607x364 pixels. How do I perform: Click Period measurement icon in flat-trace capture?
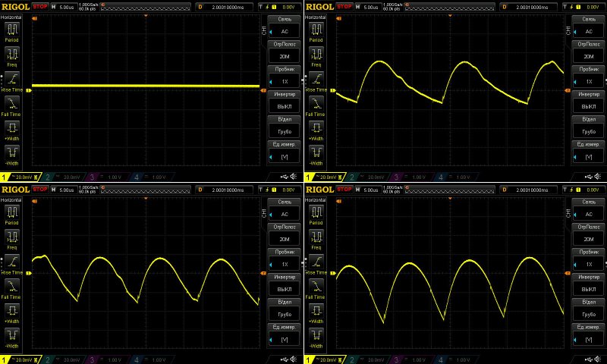point(11,31)
